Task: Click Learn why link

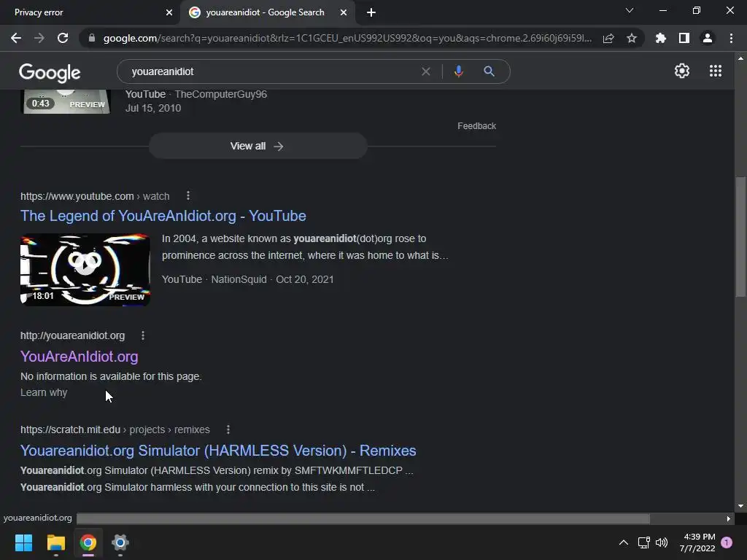Action: tap(44, 392)
